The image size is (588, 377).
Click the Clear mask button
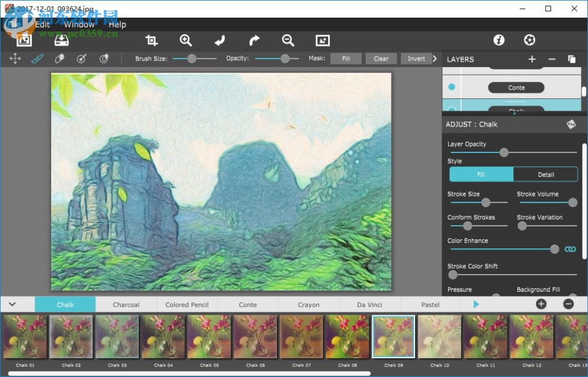point(381,58)
